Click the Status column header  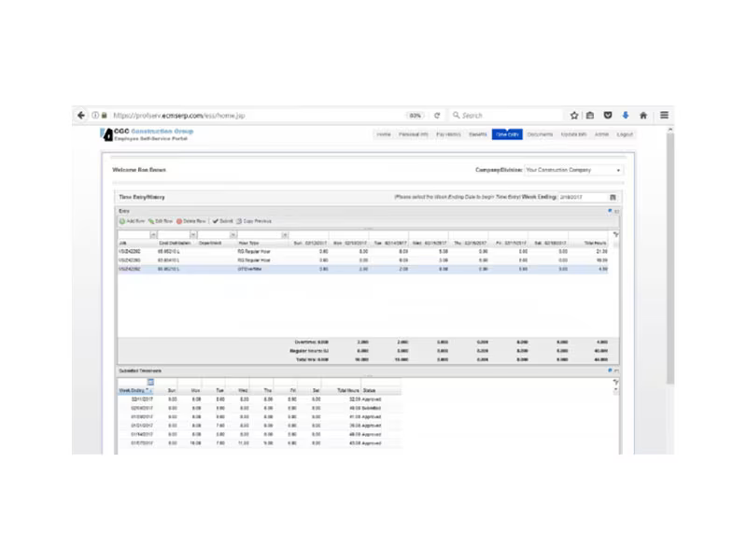(369, 390)
